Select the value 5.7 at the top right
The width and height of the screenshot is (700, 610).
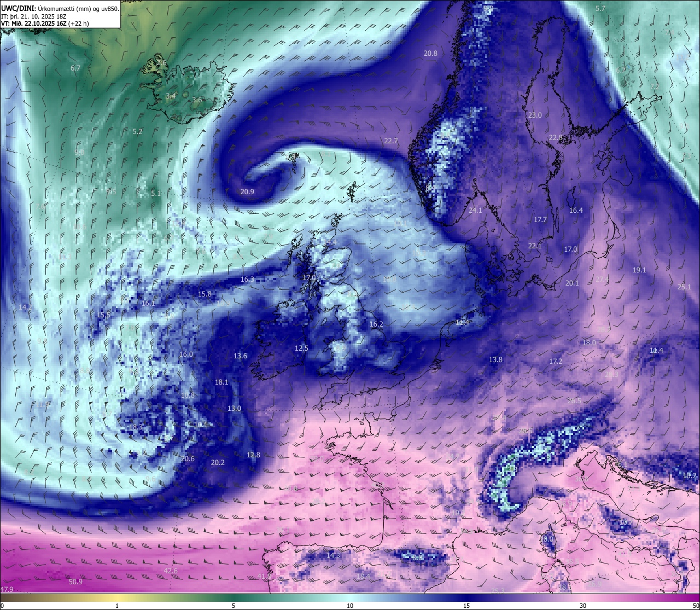point(600,9)
